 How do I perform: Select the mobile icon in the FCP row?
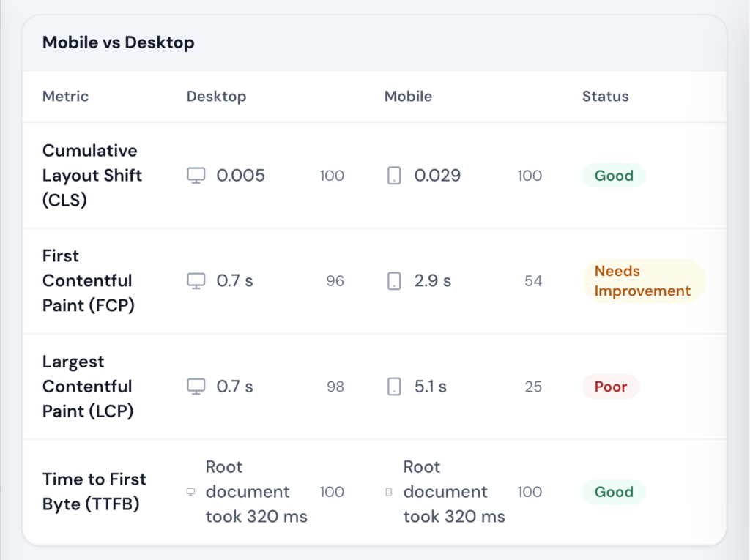coord(393,280)
